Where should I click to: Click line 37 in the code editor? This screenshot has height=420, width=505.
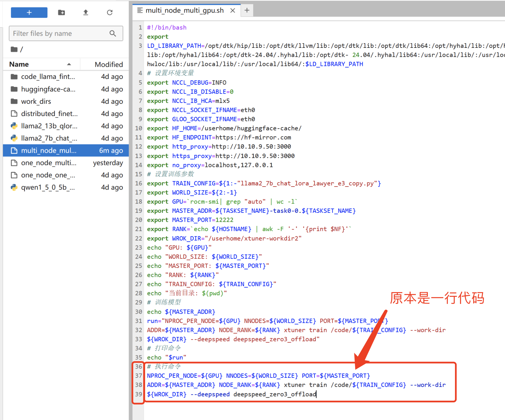(258, 376)
